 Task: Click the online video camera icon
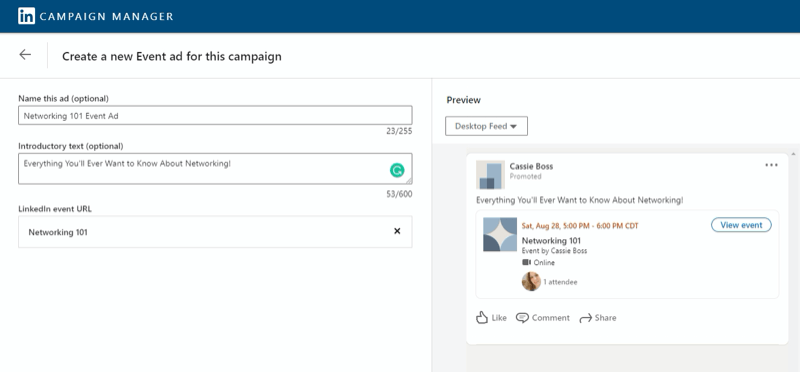click(527, 262)
